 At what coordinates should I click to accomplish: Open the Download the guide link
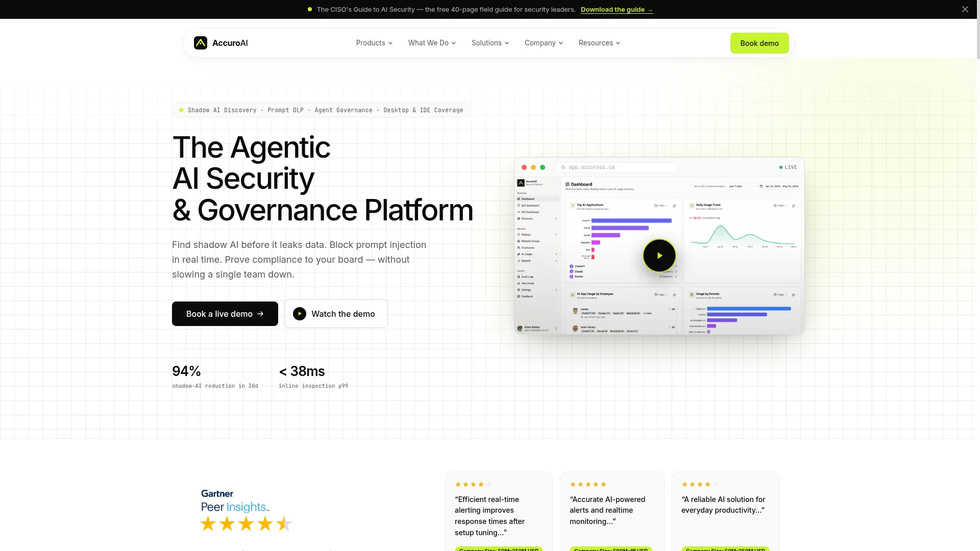pos(617,9)
